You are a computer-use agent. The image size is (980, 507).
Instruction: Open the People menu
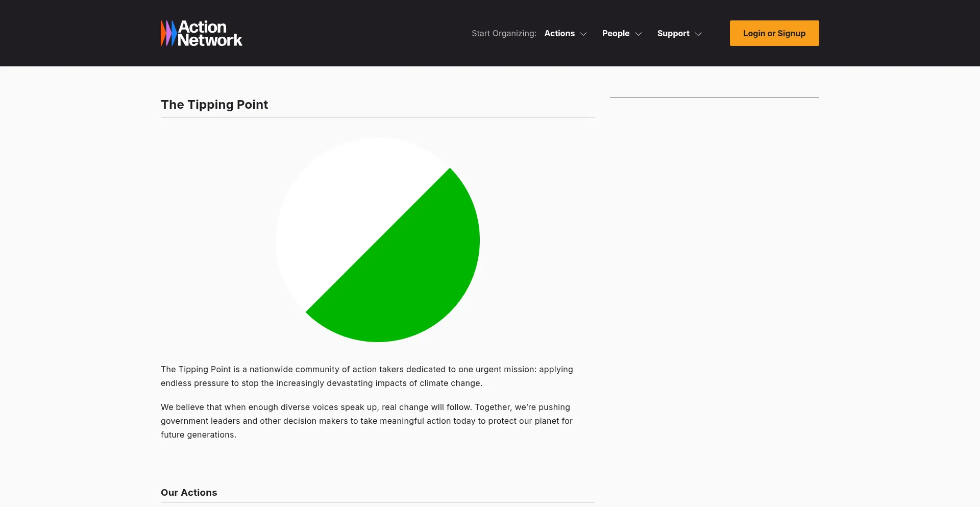click(x=616, y=33)
